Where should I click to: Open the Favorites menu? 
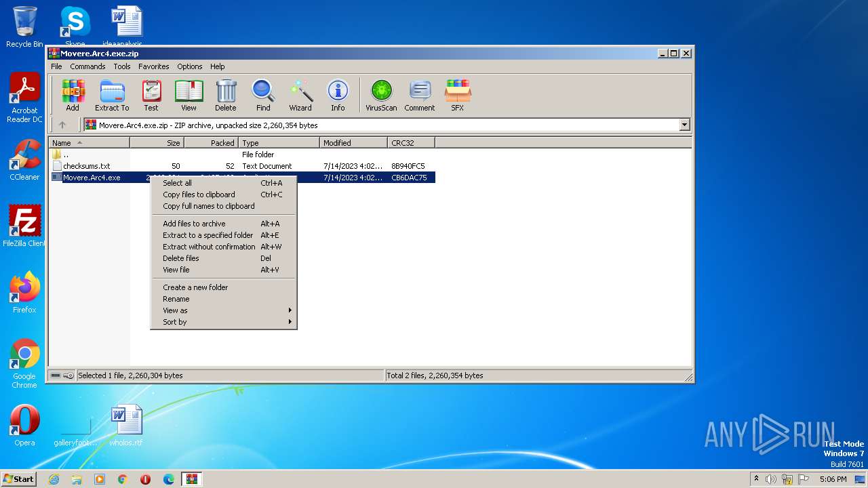(154, 66)
